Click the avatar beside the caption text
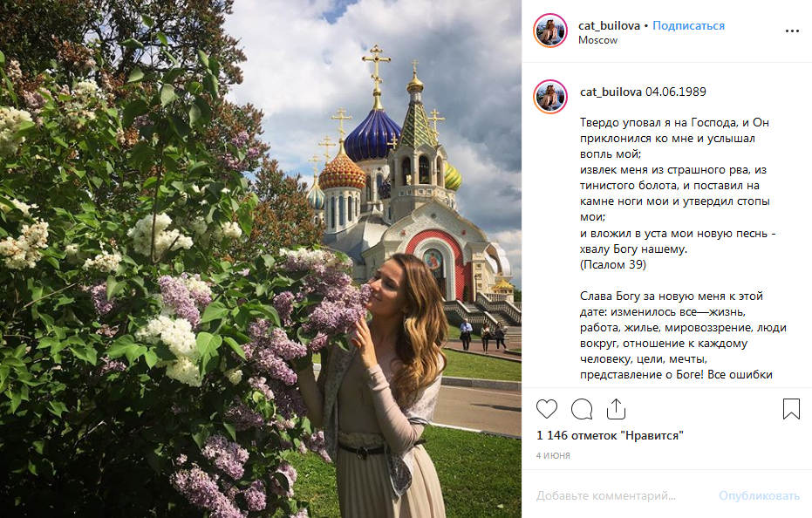Screen dimensions: 812x518 [550, 96]
